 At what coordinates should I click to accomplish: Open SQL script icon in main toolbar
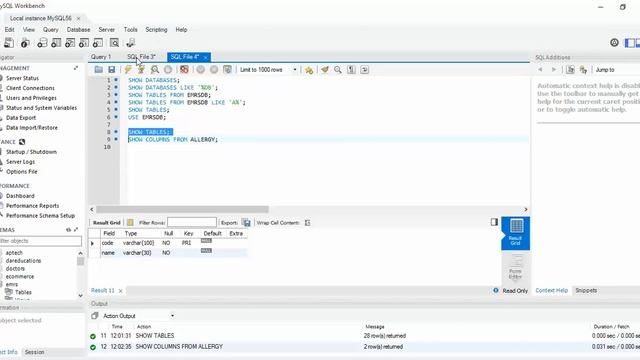point(25,43)
